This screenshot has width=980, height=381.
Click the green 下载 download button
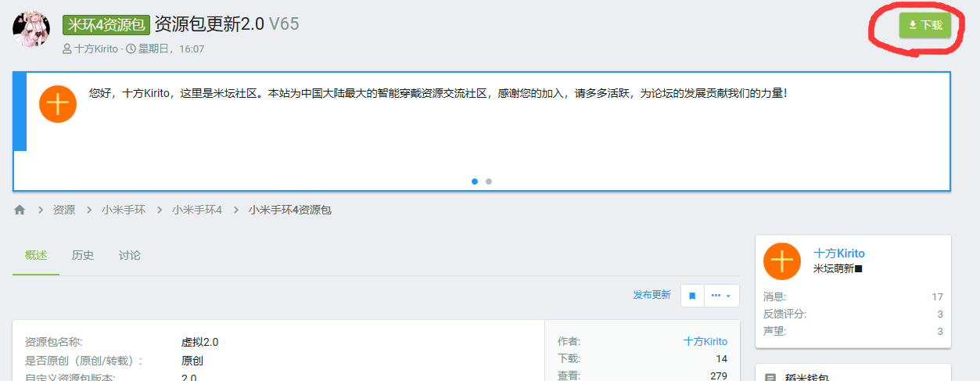(924, 25)
